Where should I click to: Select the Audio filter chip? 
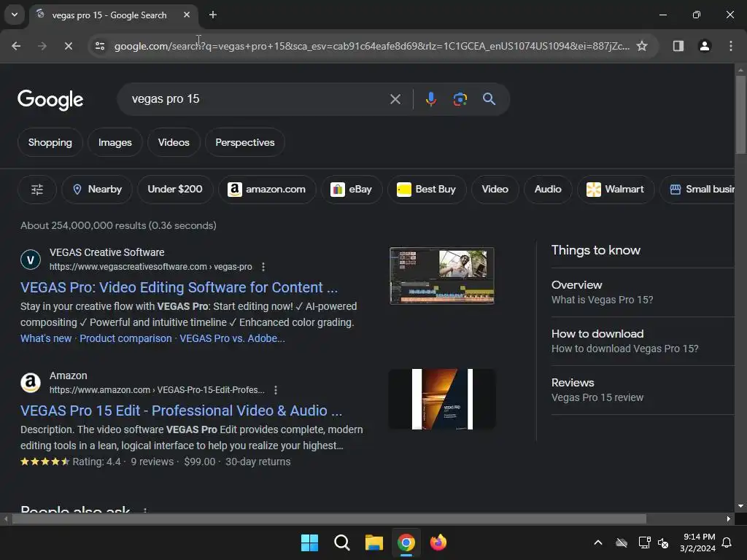(548, 190)
